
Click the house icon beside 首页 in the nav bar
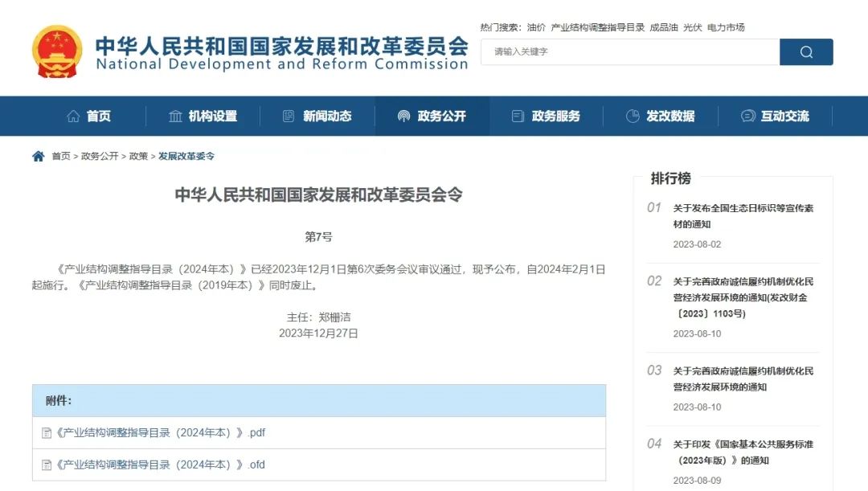[73, 117]
